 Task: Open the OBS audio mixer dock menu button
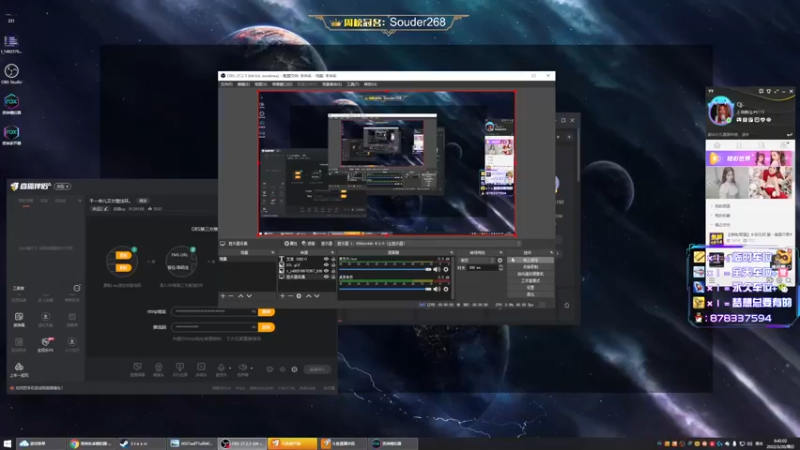451,253
